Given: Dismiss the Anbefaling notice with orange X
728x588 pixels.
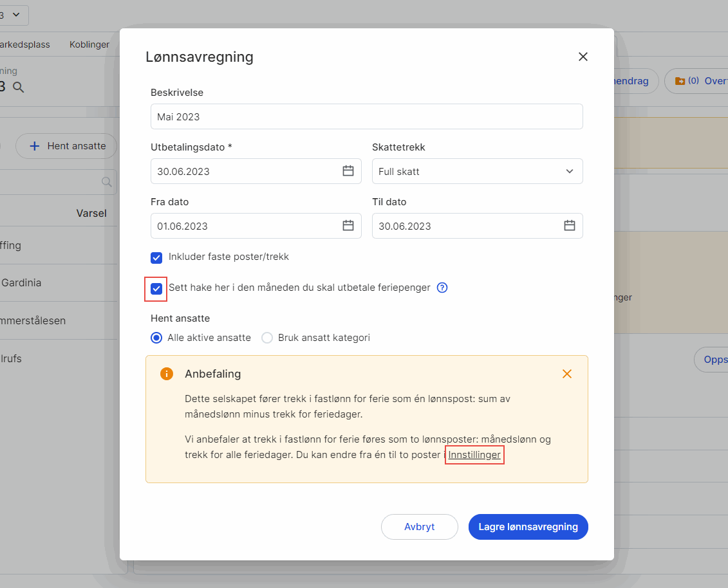Looking at the screenshot, I should point(567,374).
